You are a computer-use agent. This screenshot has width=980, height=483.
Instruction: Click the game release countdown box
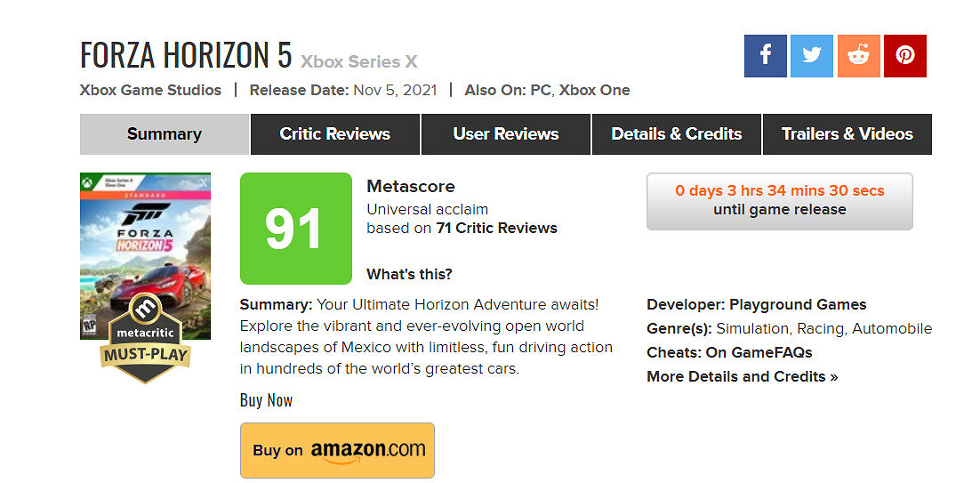[x=779, y=201]
